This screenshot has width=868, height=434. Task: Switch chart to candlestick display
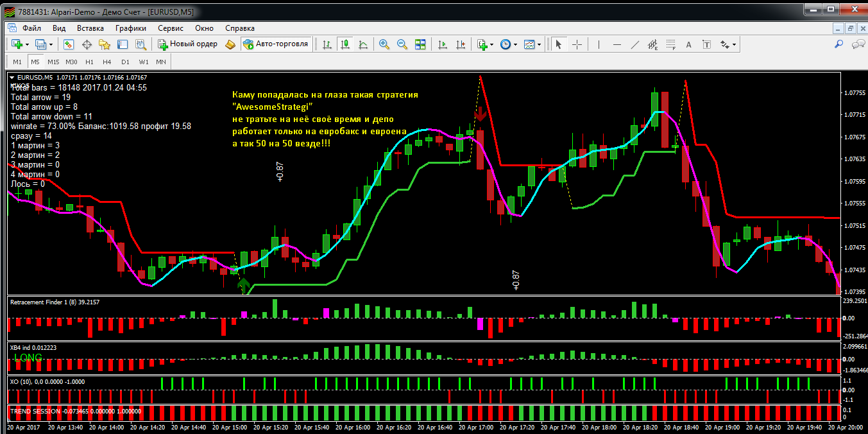345,44
